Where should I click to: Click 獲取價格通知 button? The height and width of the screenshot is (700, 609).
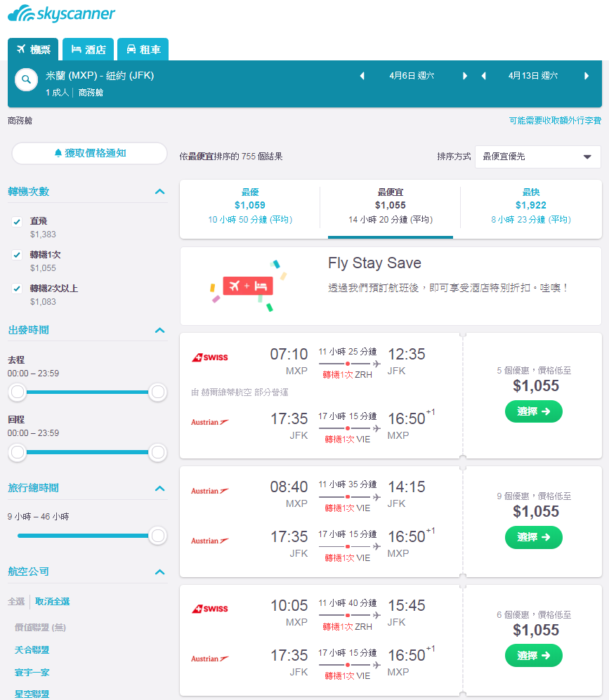(x=89, y=153)
